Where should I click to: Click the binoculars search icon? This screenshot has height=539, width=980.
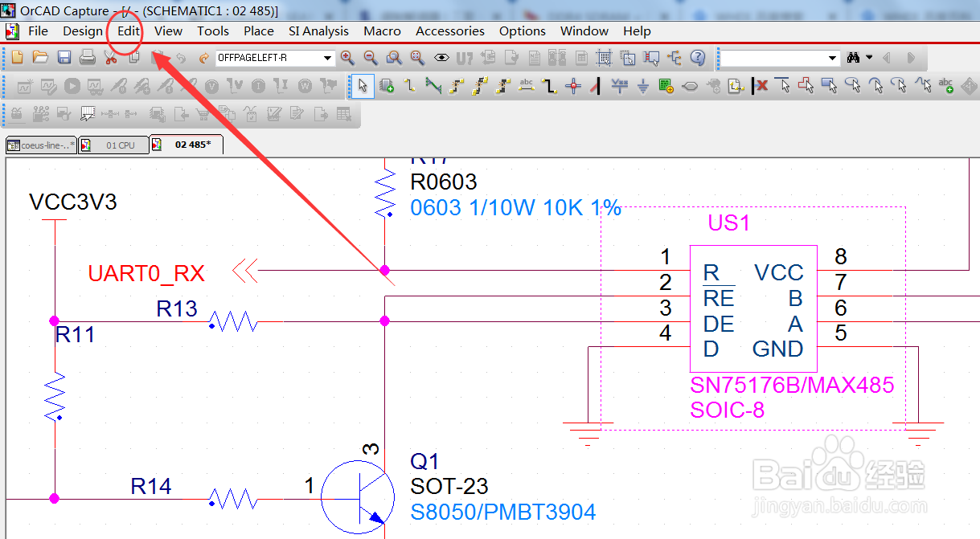coord(853,58)
